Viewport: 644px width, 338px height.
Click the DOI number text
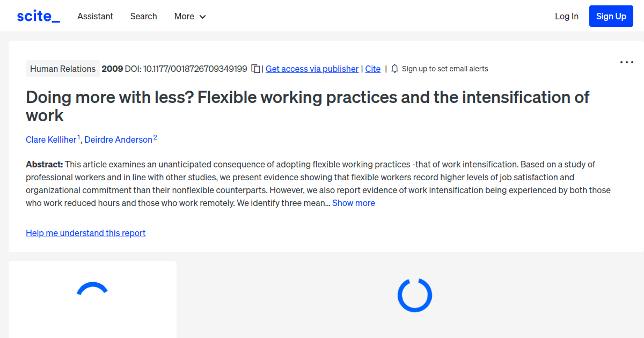[195, 69]
